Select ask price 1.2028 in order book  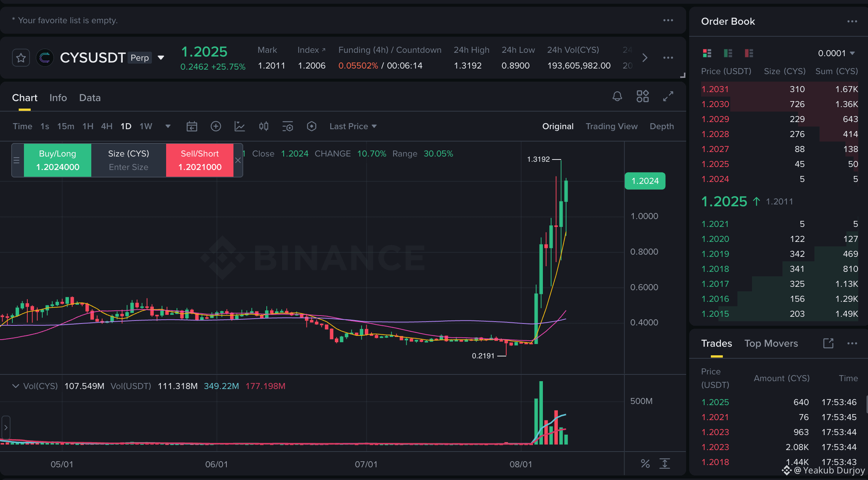pos(715,134)
